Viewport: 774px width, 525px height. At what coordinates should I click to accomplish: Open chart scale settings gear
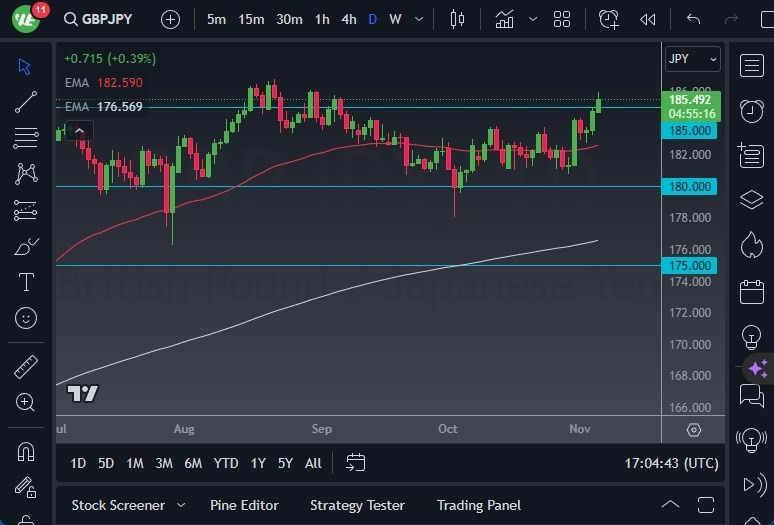(694, 430)
